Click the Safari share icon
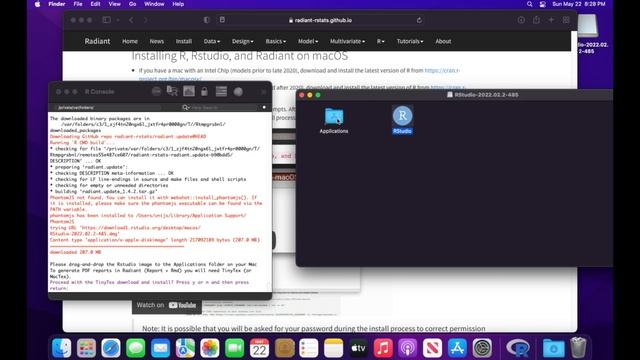This screenshot has width=640, height=360. (536, 20)
